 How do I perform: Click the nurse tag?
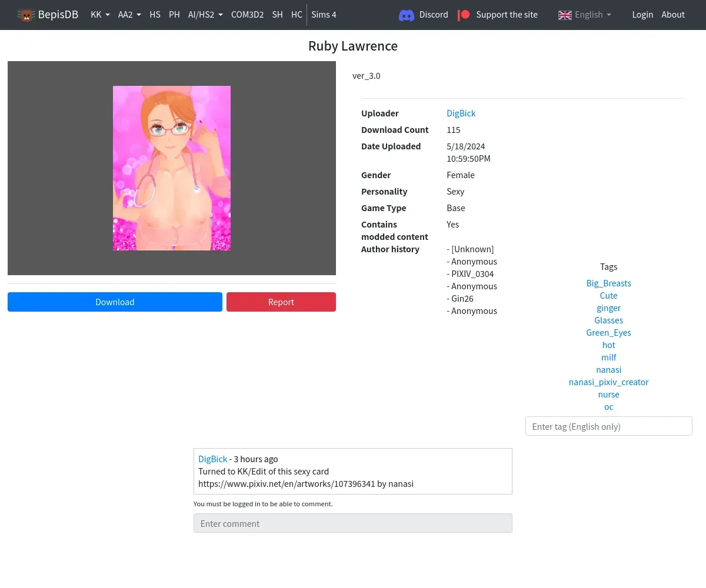pyautogui.click(x=608, y=394)
